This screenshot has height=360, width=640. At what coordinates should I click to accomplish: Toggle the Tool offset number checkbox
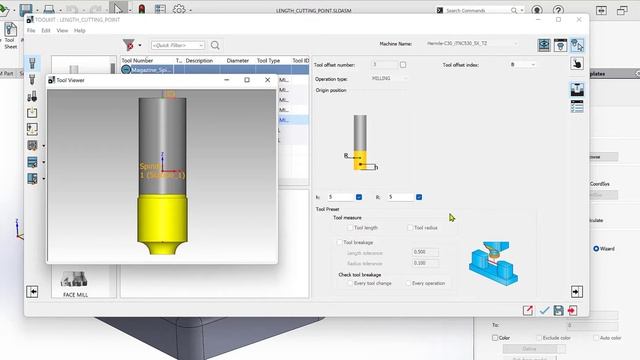point(403,65)
